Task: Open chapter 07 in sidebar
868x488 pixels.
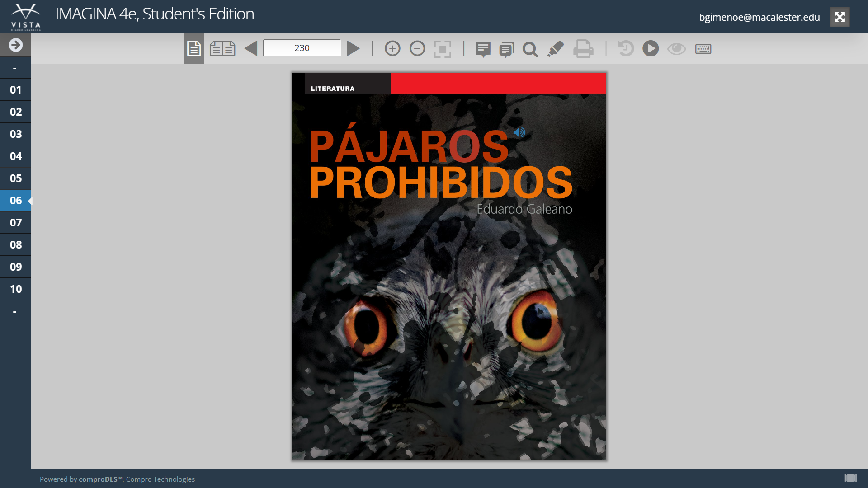Action: pos(16,223)
